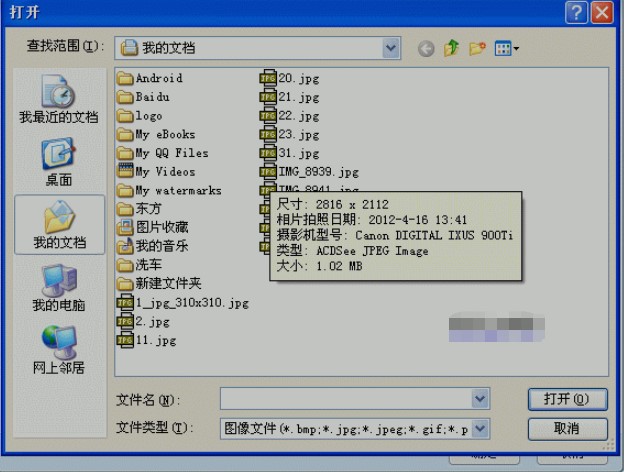Go up one folder level
Viewport: 624px width, 472px height.
(451, 48)
